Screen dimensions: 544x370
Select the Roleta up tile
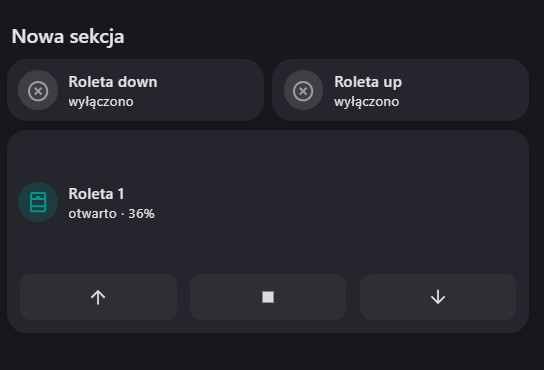400,90
